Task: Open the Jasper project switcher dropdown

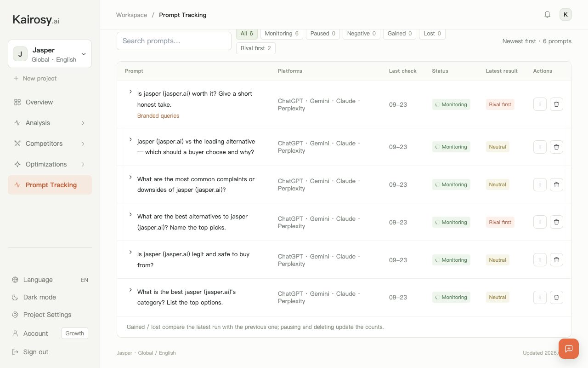Action: [50, 54]
